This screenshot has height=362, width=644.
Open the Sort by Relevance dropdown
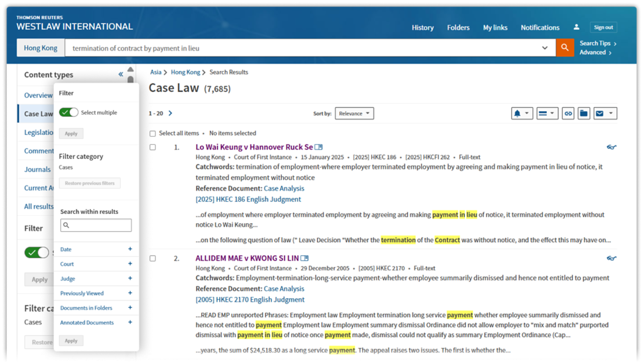(354, 114)
